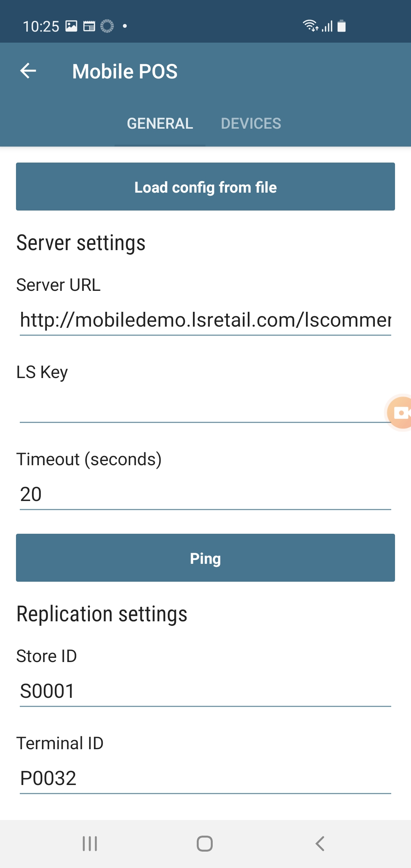Tap the picture notification icon in status bar

[71, 26]
